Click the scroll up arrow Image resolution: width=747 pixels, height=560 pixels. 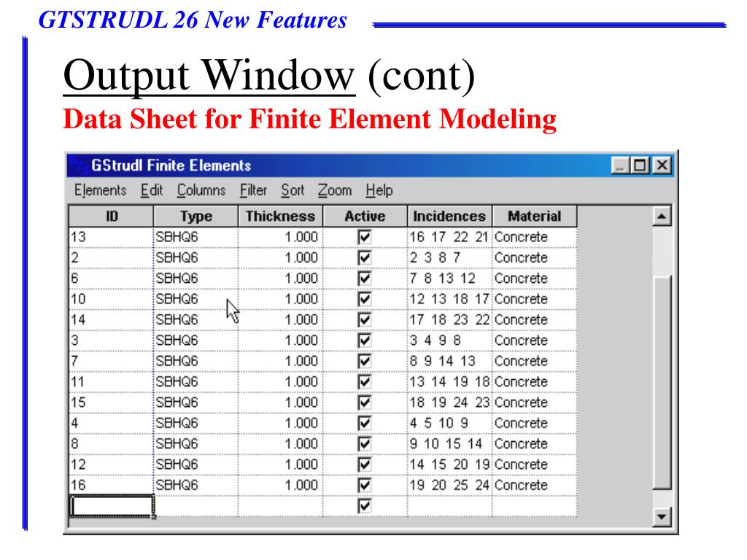click(x=661, y=216)
